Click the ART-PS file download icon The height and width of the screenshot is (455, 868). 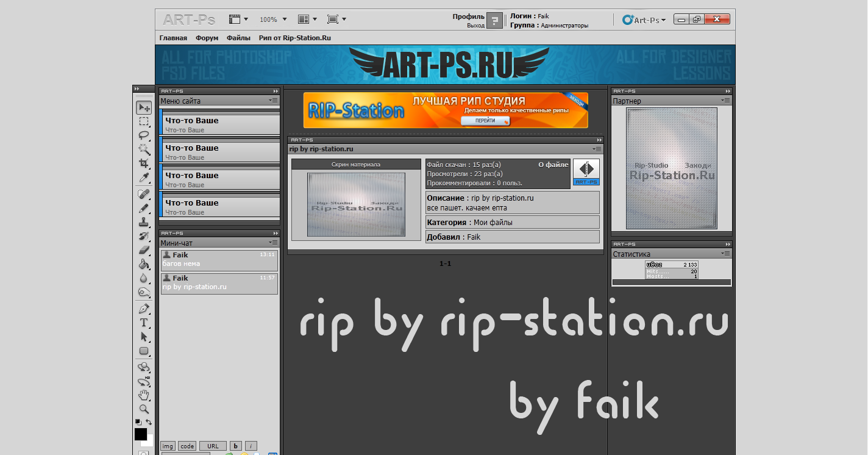pyautogui.click(x=586, y=172)
